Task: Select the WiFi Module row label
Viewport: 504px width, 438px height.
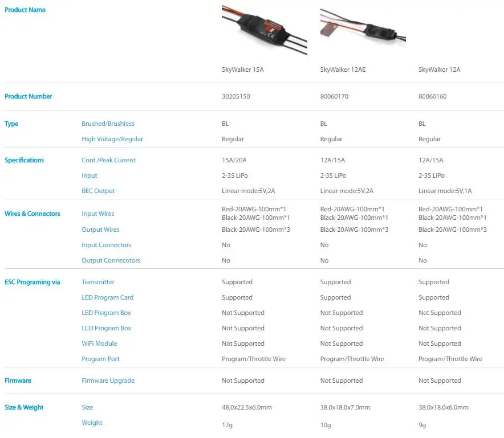Action: point(99,343)
